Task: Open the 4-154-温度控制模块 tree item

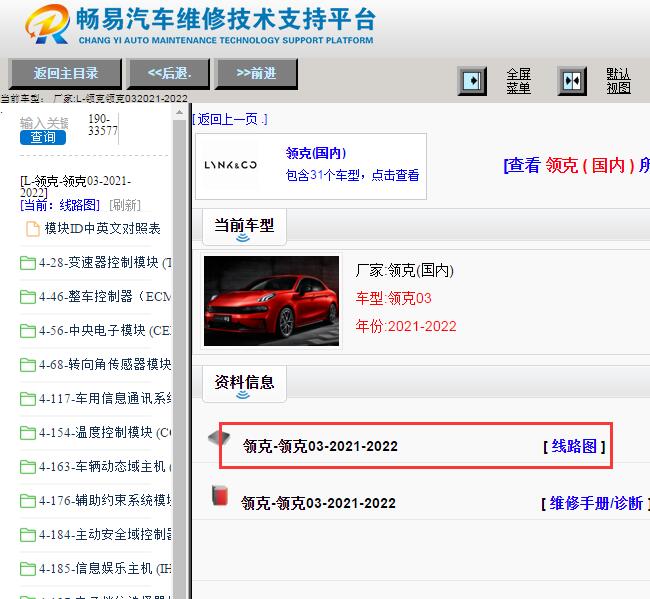Action: (x=105, y=432)
